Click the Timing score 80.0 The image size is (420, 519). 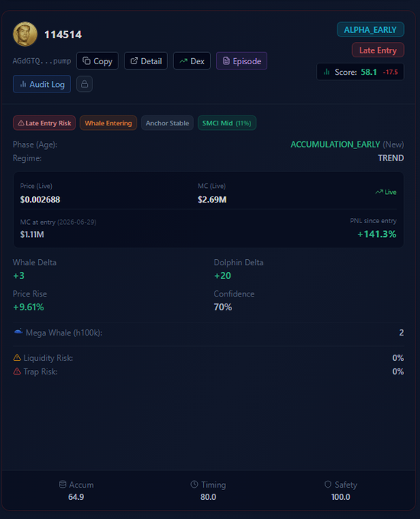(x=208, y=497)
